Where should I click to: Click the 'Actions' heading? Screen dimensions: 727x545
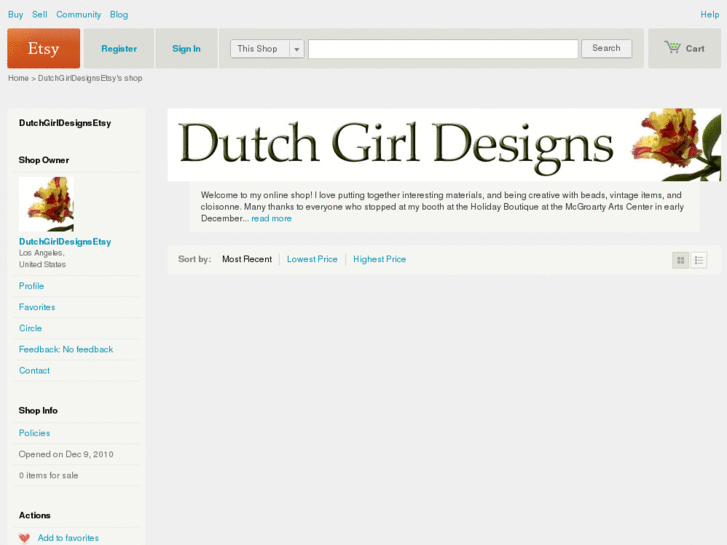[x=35, y=515]
